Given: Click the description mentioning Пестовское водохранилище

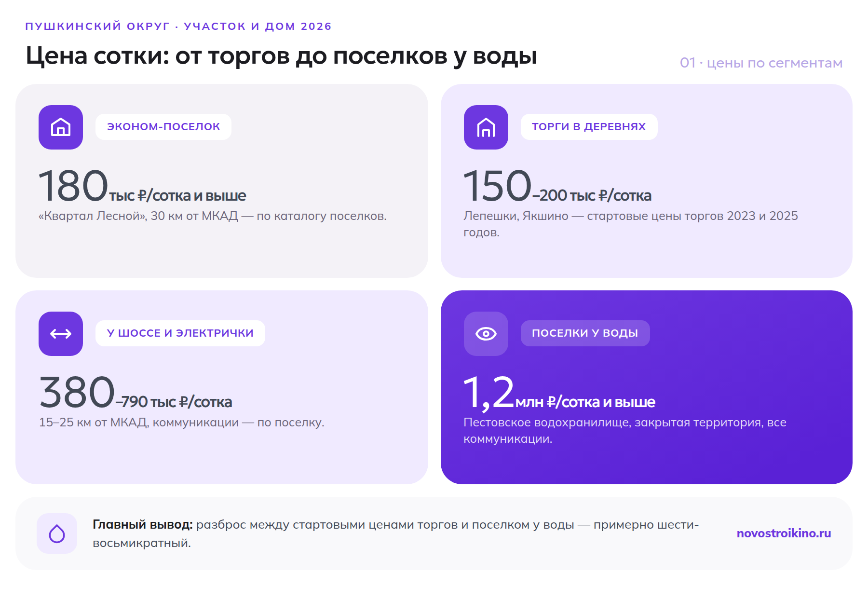Looking at the screenshot, I should point(625,431).
